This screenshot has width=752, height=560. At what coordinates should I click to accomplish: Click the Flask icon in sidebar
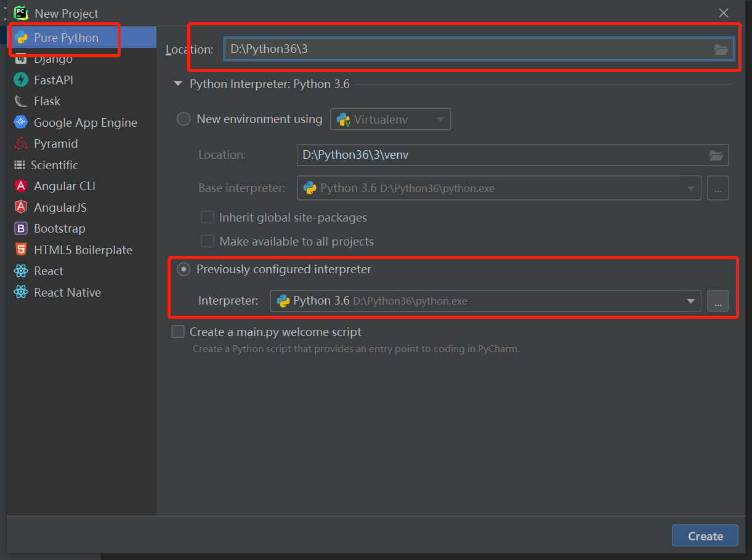[x=22, y=101]
